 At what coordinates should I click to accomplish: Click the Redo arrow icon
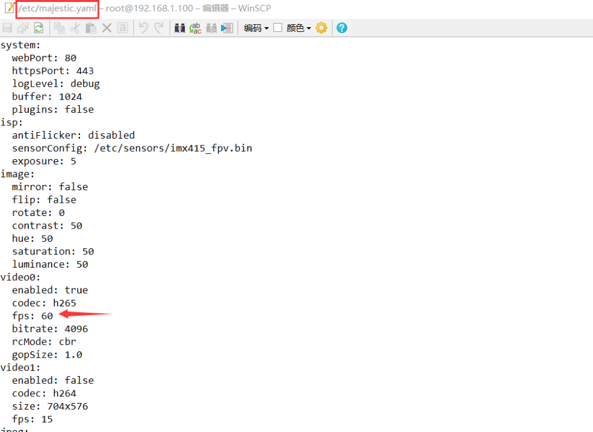click(159, 28)
